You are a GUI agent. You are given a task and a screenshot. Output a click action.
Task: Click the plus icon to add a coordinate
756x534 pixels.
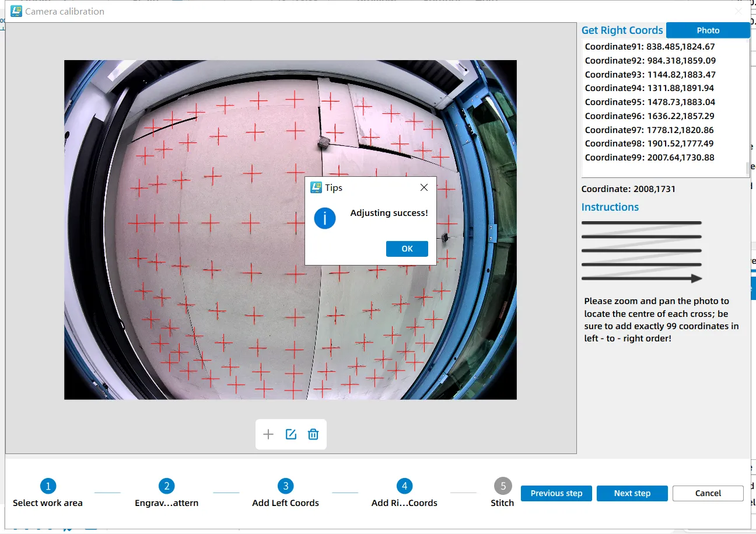tap(268, 434)
